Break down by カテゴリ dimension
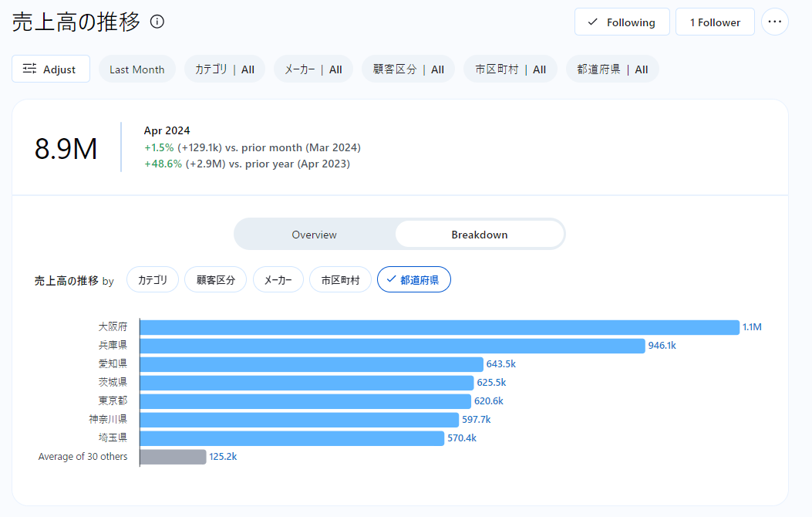This screenshot has height=517, width=812. click(153, 280)
